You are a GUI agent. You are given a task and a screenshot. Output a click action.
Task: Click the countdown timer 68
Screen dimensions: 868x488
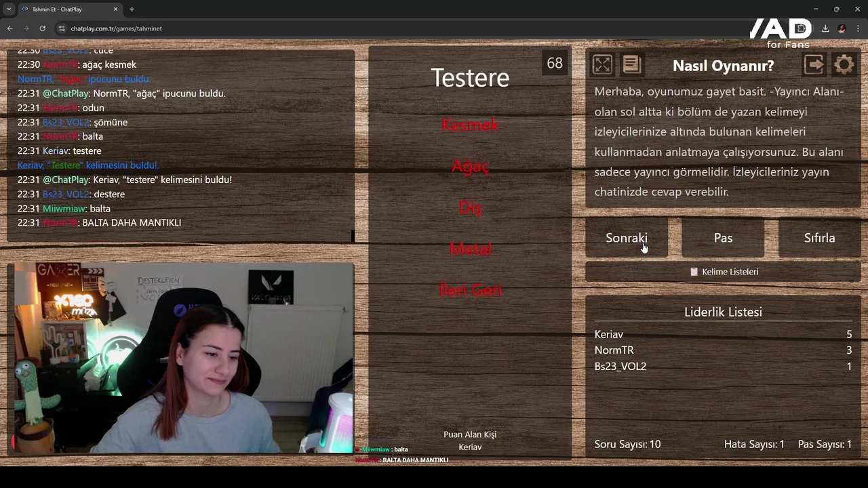(x=555, y=63)
